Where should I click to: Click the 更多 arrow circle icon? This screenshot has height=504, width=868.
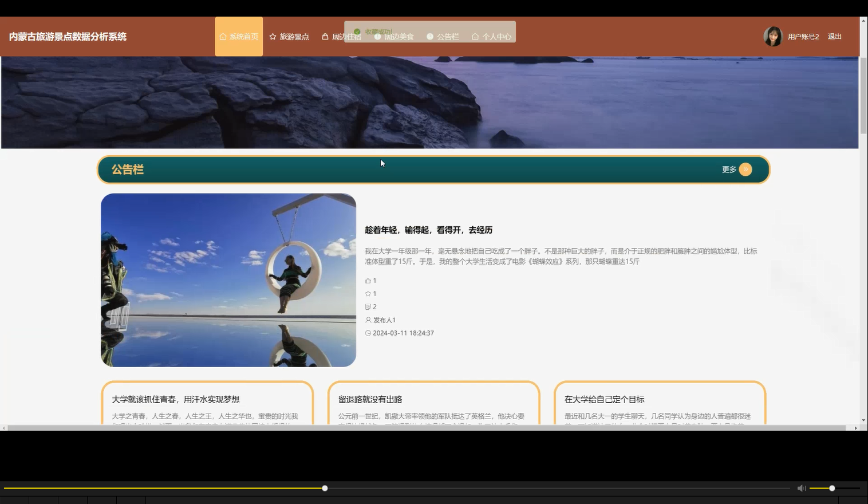click(x=745, y=170)
